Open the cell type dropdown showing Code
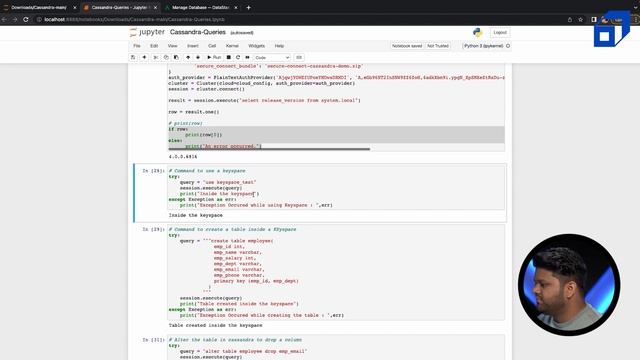The image size is (640, 360). tap(272, 58)
